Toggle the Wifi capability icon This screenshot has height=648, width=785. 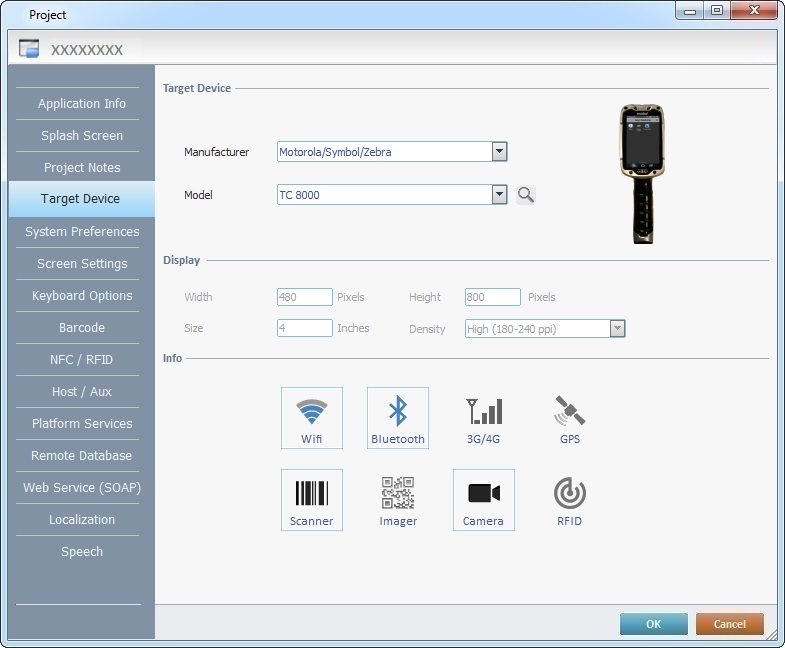coord(312,417)
